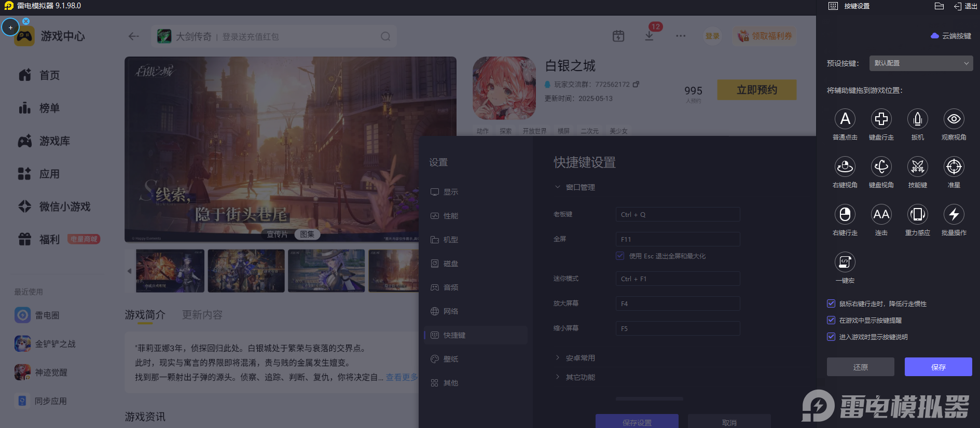Open 神迹觉醒 from recently used
Image resolution: width=980 pixels, height=428 pixels.
click(41, 372)
